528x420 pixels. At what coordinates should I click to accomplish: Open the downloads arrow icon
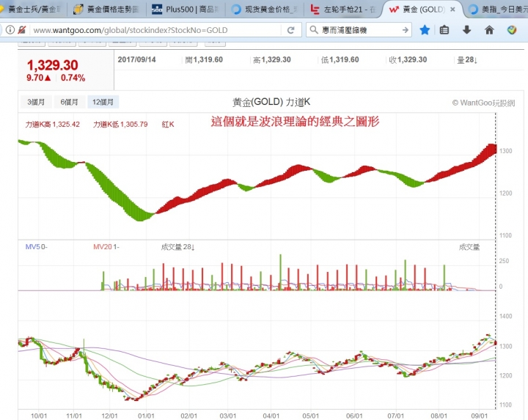[x=466, y=30]
